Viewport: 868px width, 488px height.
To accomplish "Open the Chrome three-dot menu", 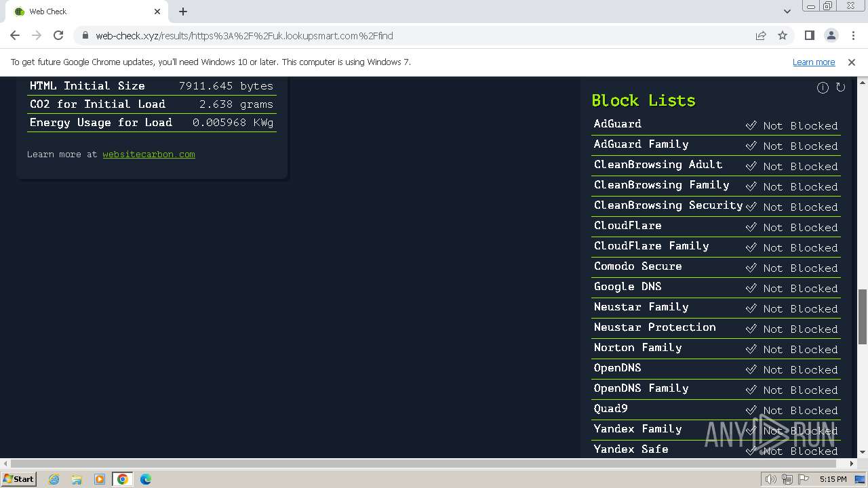I will pos(852,35).
